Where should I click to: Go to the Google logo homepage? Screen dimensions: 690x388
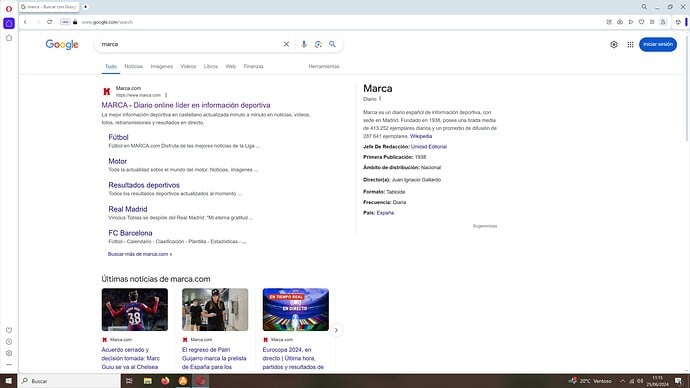click(x=62, y=44)
